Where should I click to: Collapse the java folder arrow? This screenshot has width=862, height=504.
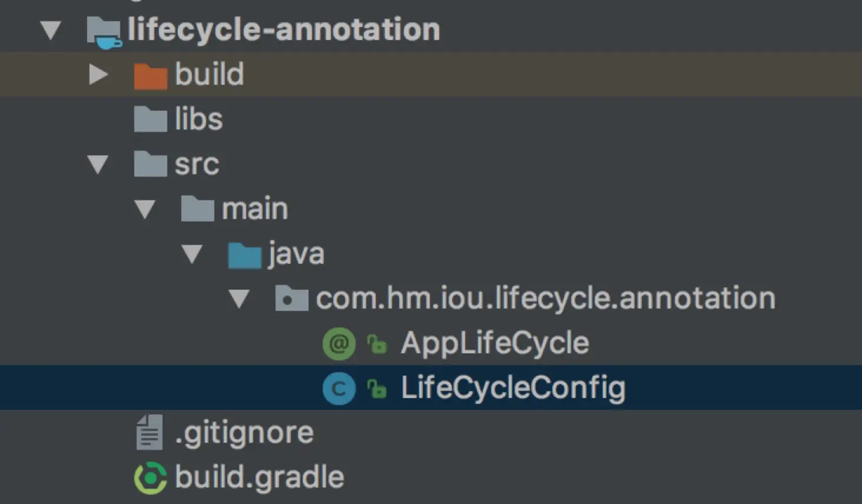pyautogui.click(x=192, y=254)
